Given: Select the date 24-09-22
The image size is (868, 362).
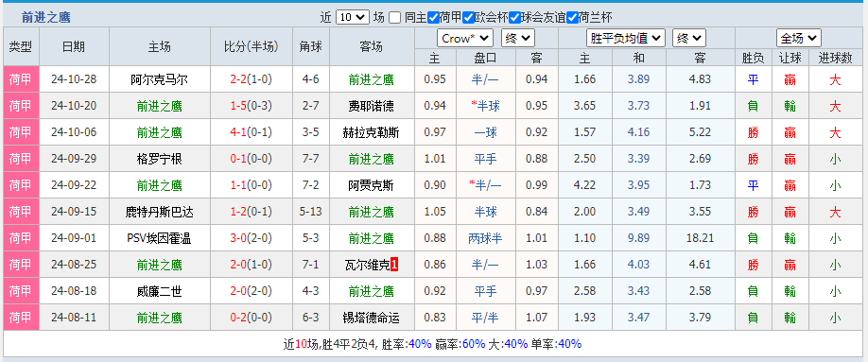Looking at the screenshot, I should click(x=74, y=186).
